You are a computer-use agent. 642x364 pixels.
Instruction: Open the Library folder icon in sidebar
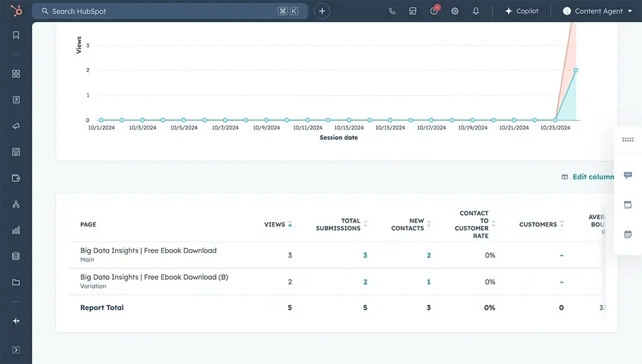click(16, 282)
